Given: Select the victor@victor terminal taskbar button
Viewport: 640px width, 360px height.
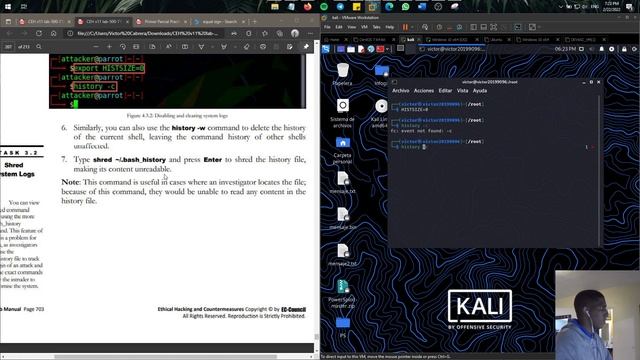Looking at the screenshot, I should coord(452,49).
